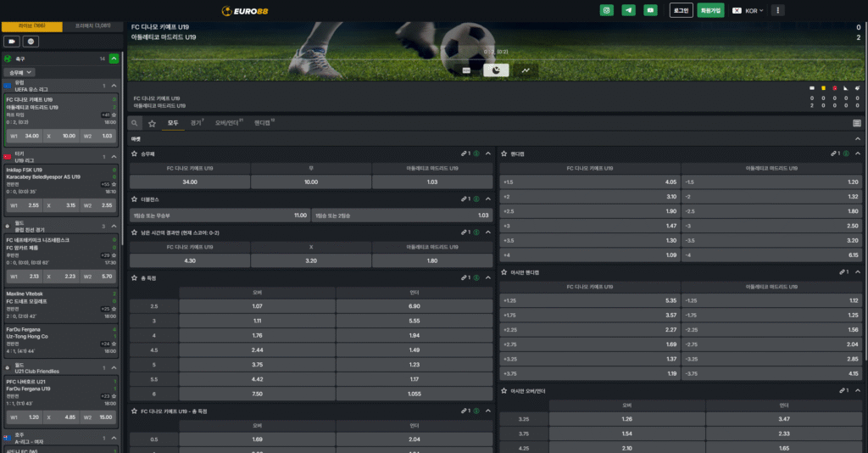Open the YouTube icon in header
Screen dimensions: 868x453
pos(650,10)
